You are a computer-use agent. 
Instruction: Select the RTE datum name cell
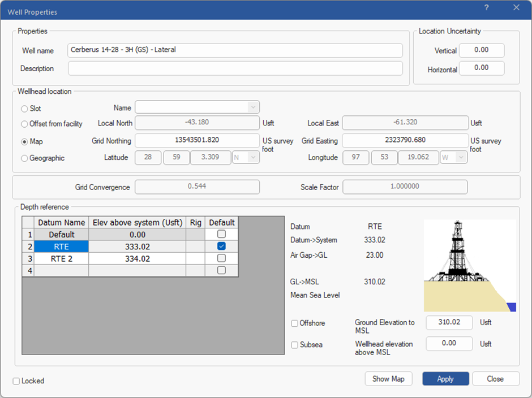[x=61, y=246]
